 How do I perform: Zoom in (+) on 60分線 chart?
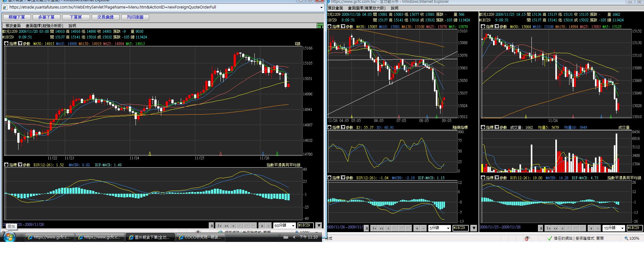pyautogui.click(x=262, y=226)
